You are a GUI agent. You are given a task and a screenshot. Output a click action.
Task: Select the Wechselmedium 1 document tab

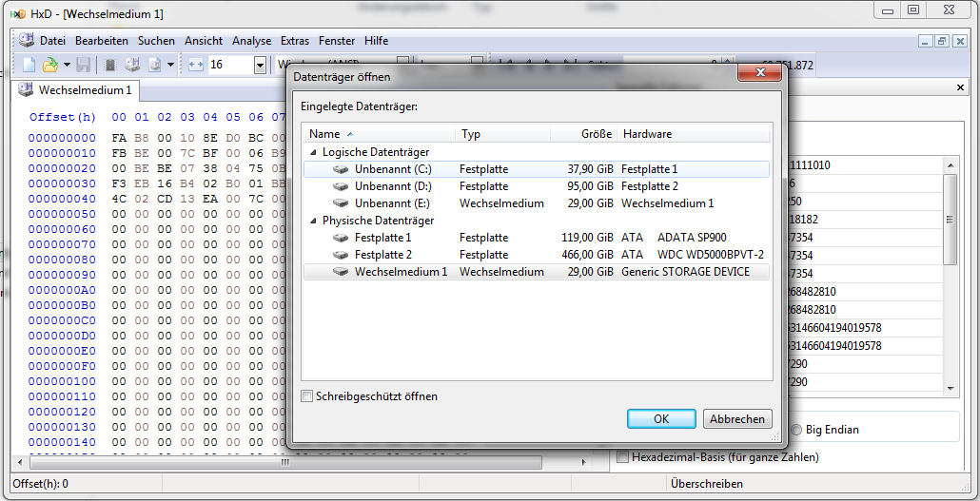pos(77,90)
